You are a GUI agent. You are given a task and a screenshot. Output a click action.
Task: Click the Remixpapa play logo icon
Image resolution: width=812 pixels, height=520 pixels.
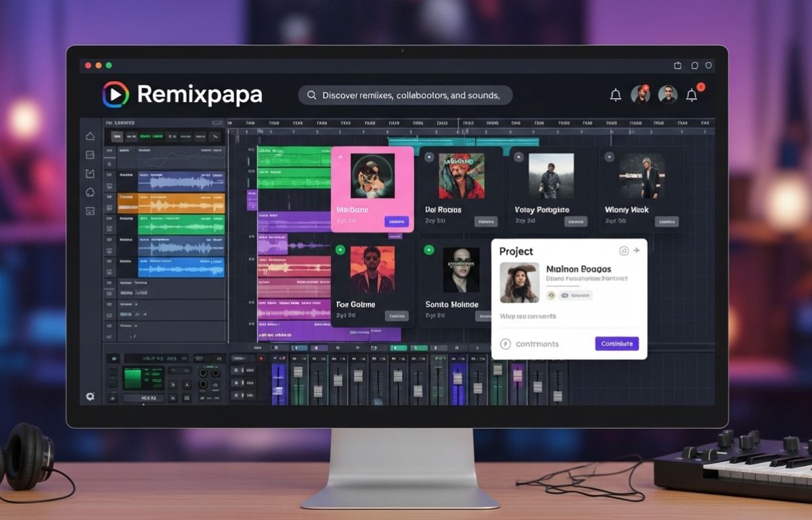(115, 95)
